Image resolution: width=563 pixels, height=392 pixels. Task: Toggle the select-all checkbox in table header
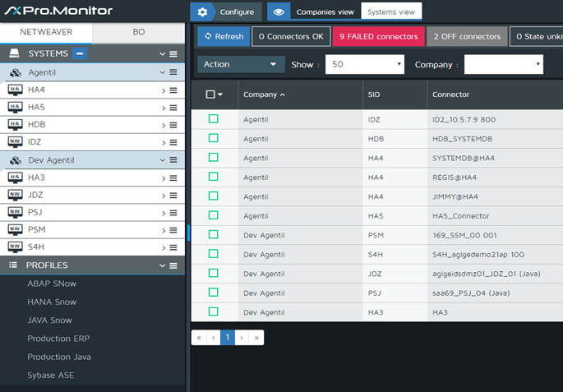[210, 95]
